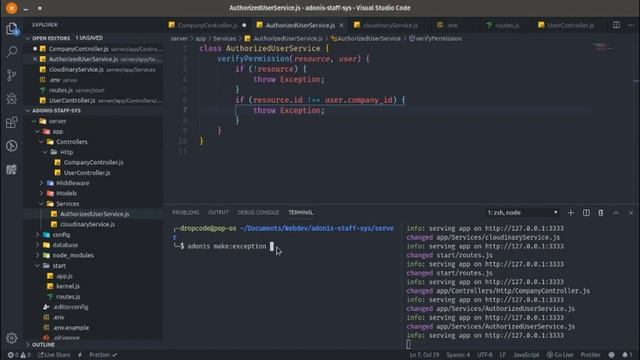Start a Live Share session
The height and width of the screenshot is (360, 640).
point(54,355)
